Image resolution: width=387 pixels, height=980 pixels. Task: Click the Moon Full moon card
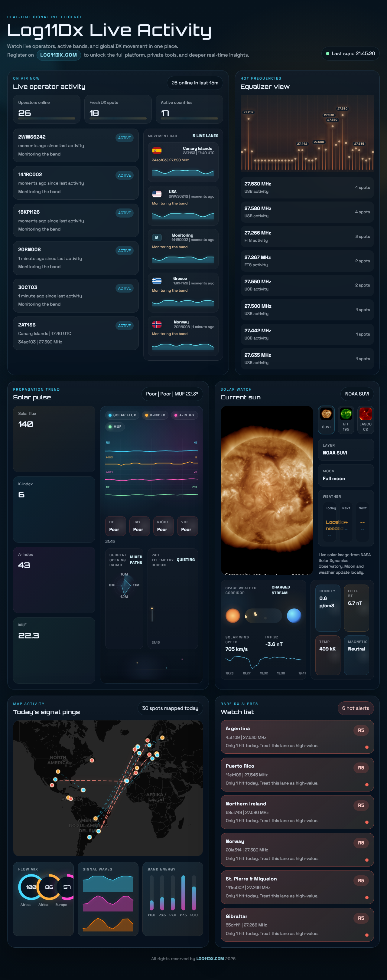[x=346, y=475]
